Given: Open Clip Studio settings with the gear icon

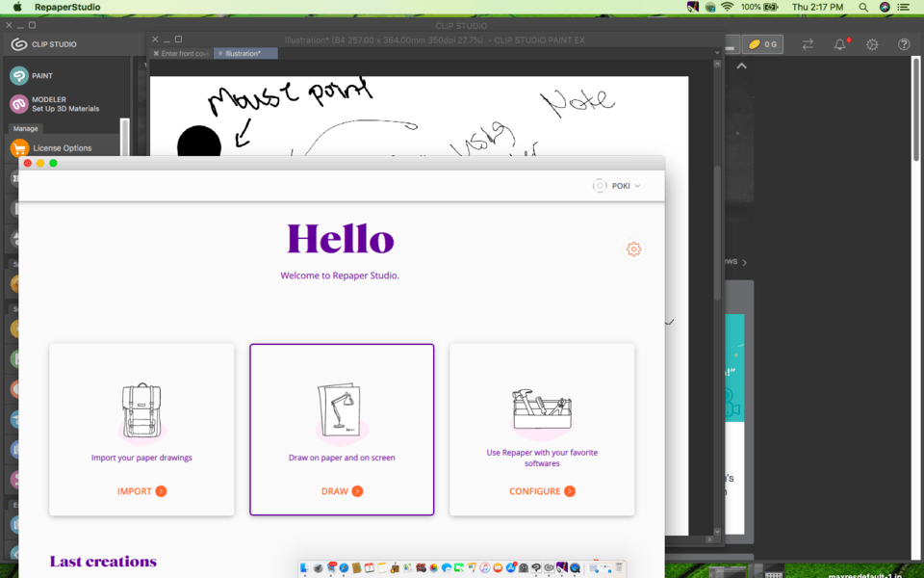Looking at the screenshot, I should (x=871, y=43).
